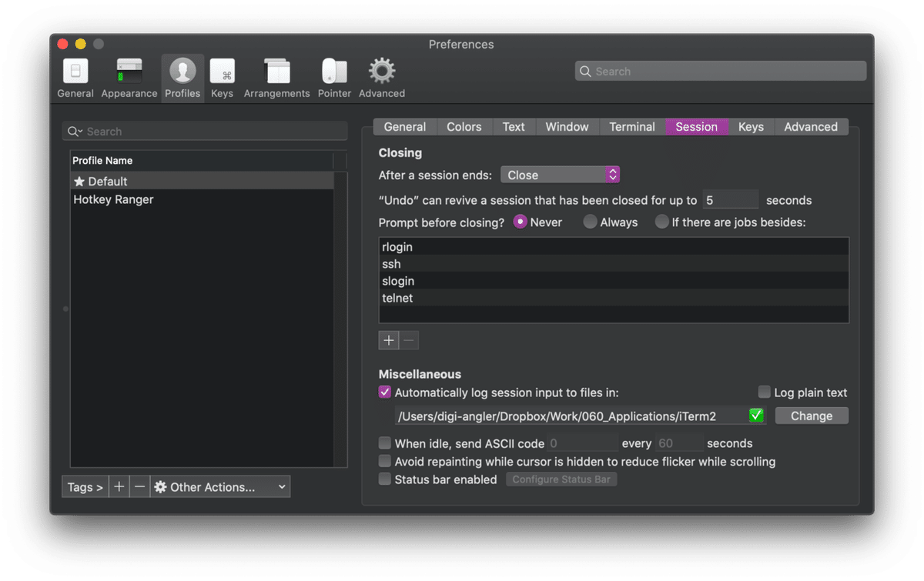This screenshot has width=924, height=581.
Task: Click the add profile plus button
Action: click(119, 487)
